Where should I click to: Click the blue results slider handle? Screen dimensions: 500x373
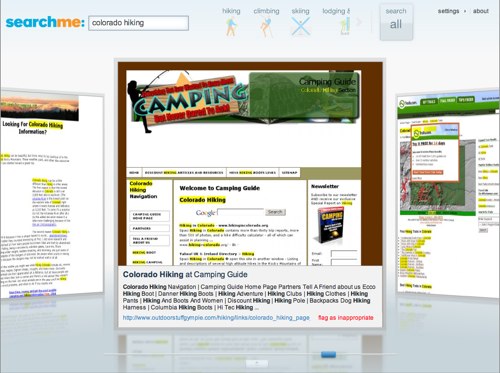pyautogui.click(x=328, y=354)
